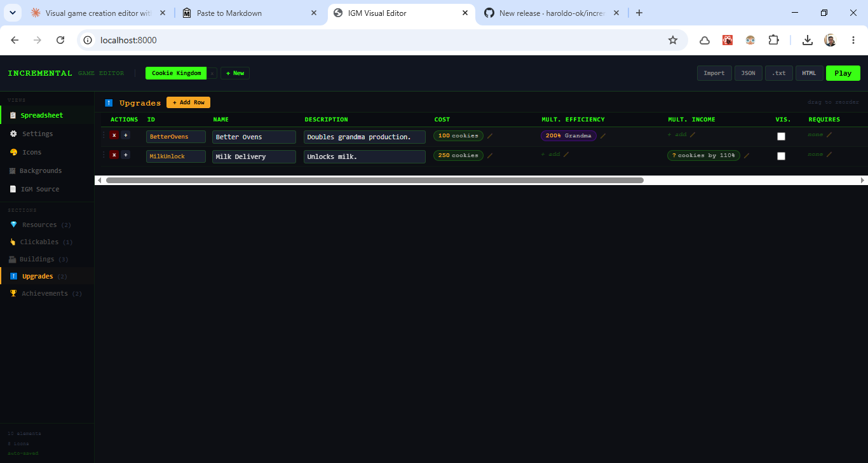Open the Chrome three-dot menu
The image size is (868, 463).
853,40
